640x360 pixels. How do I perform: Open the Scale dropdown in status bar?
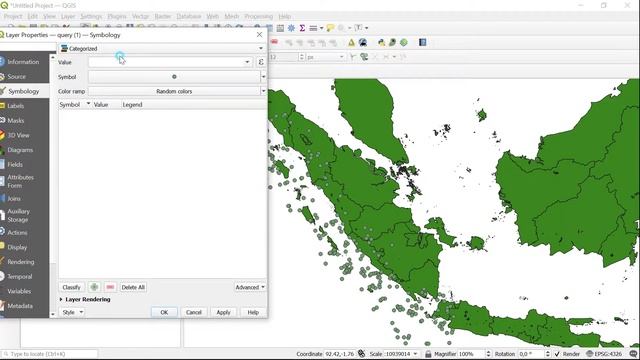[x=416, y=354]
